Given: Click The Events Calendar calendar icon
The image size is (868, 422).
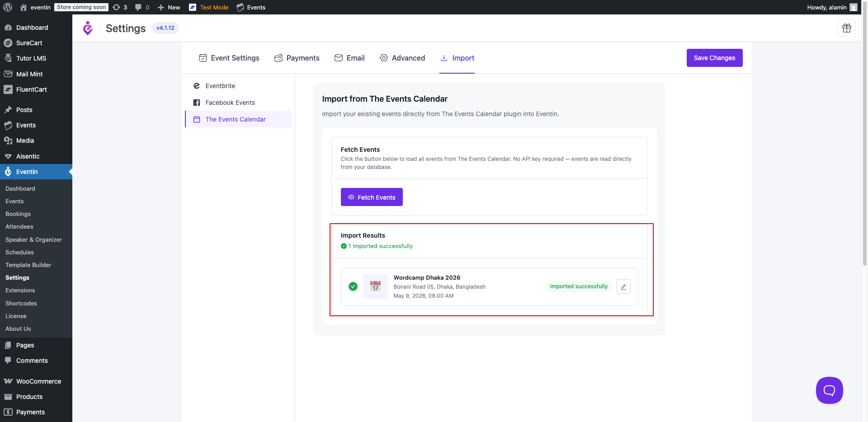Looking at the screenshot, I should click(197, 119).
